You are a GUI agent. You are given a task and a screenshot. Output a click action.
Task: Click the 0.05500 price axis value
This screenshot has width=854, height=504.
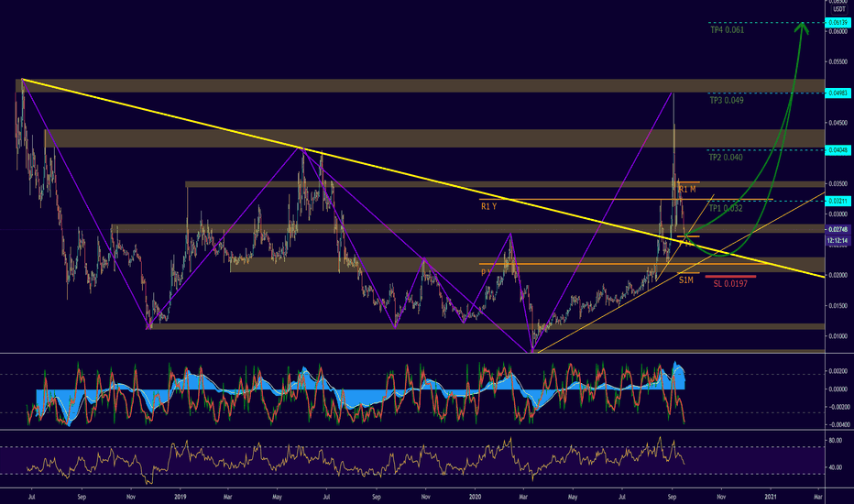838,62
